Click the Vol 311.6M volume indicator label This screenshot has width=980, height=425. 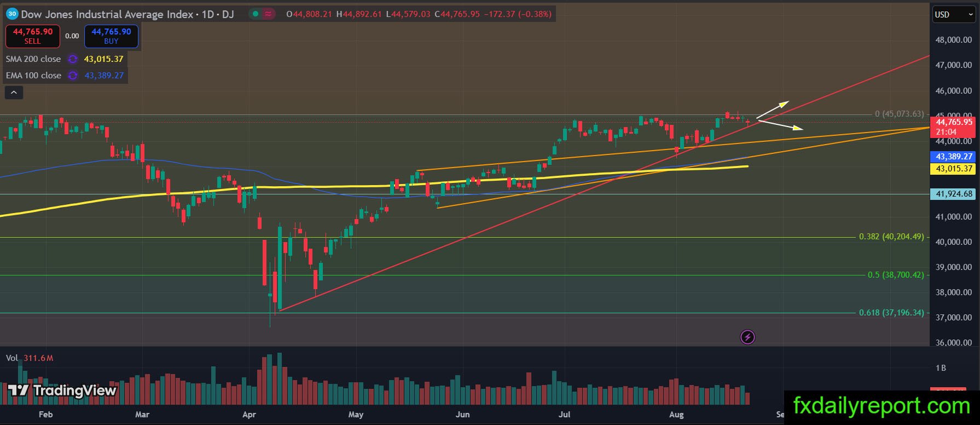30,358
